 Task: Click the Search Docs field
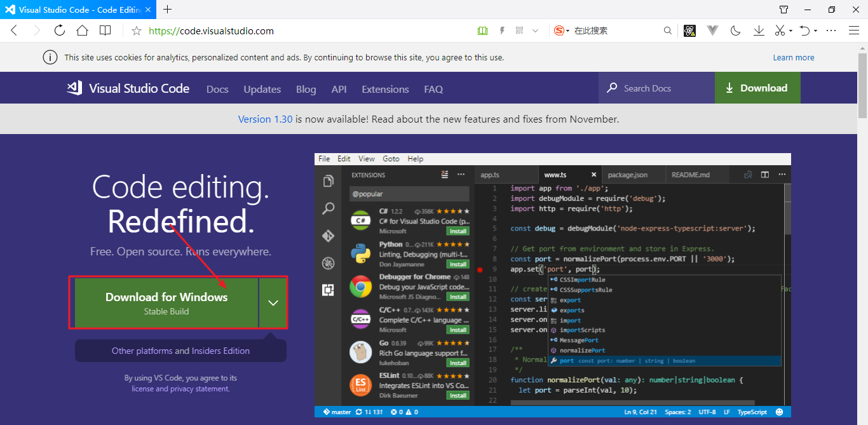656,88
